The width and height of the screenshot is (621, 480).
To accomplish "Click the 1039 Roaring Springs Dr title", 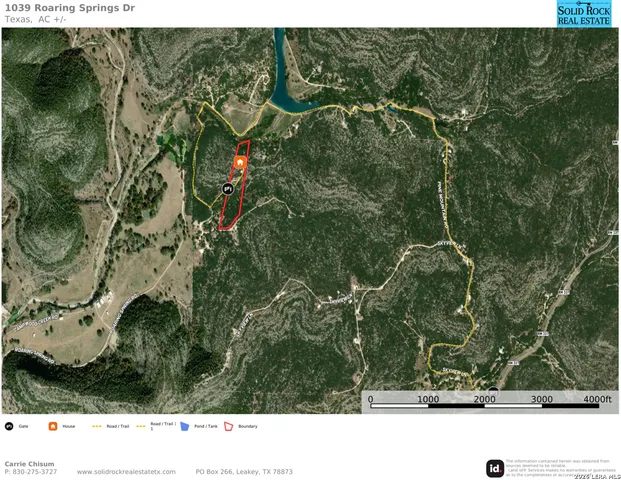I will 70,8.
